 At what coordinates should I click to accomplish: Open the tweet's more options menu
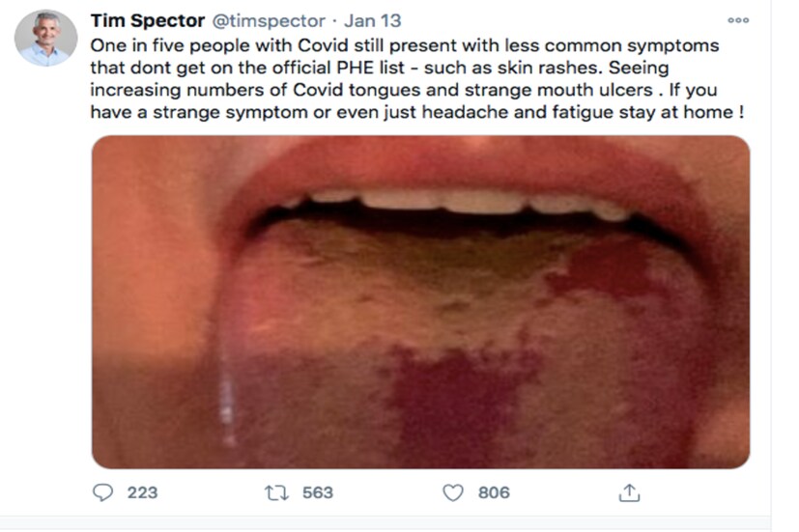click(x=738, y=20)
